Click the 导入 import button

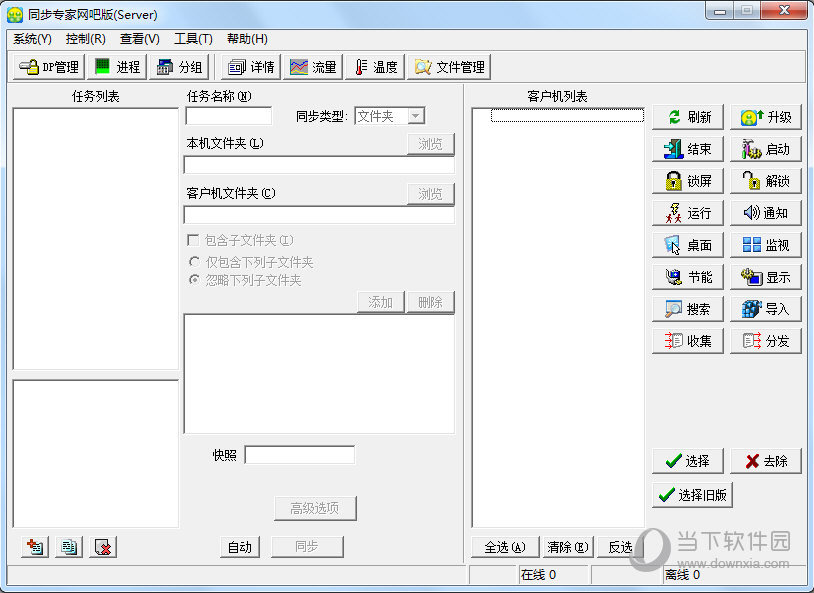[766, 309]
